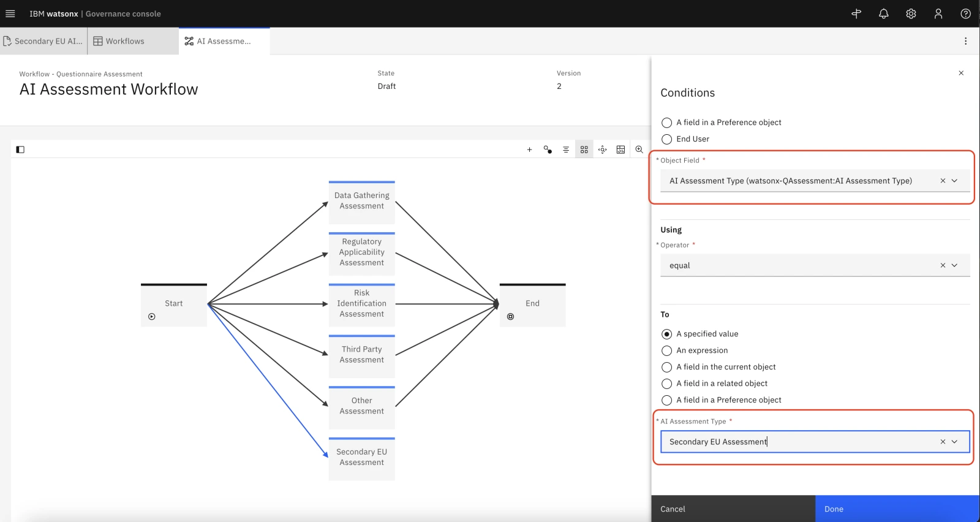The image size is (980, 522).
Task: Click the dashboard layout icon in the canvas toolbar
Action: tap(620, 149)
